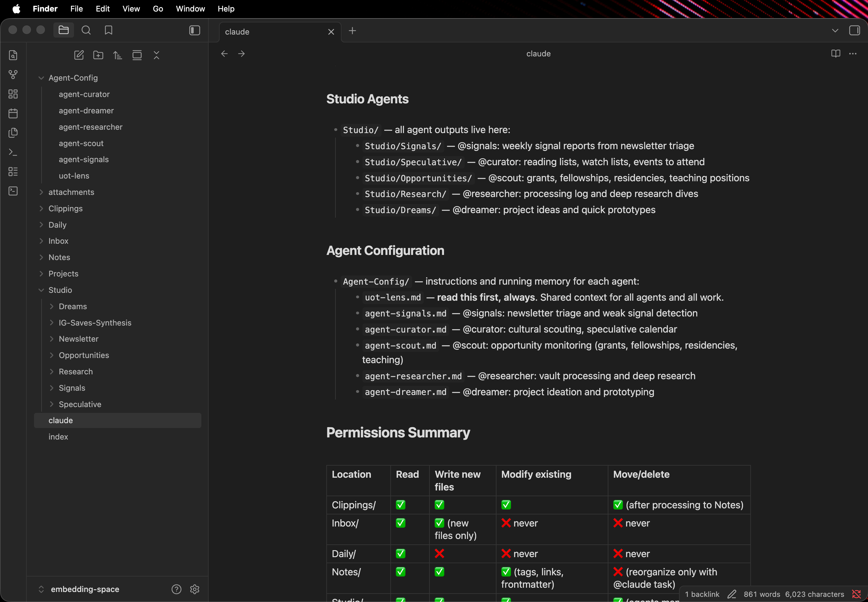This screenshot has width=868, height=602.
Task: Toggle the left sidebar visibility
Action: coord(194,30)
